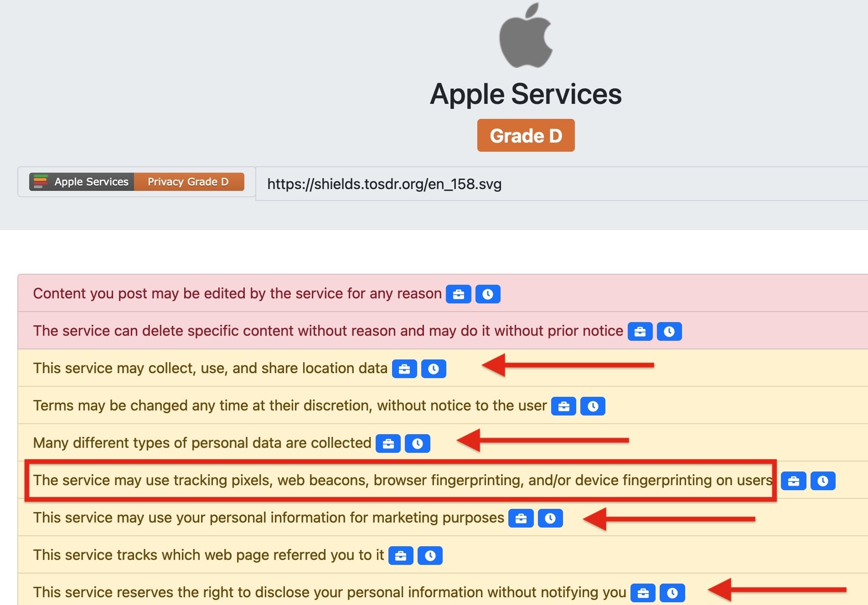Open briefcase icon beside 'disclose your personal information' point
This screenshot has width=868, height=605.
(x=643, y=593)
